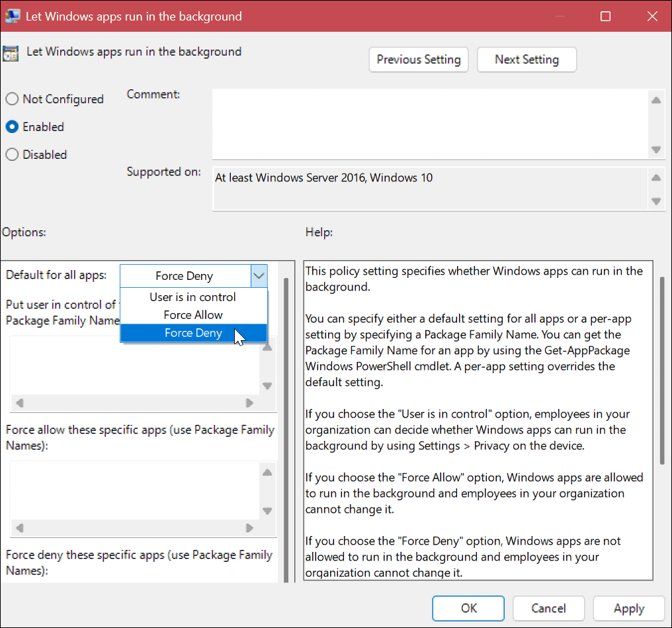Choose "User is in control" from the list
The image size is (672, 628).
(x=193, y=297)
